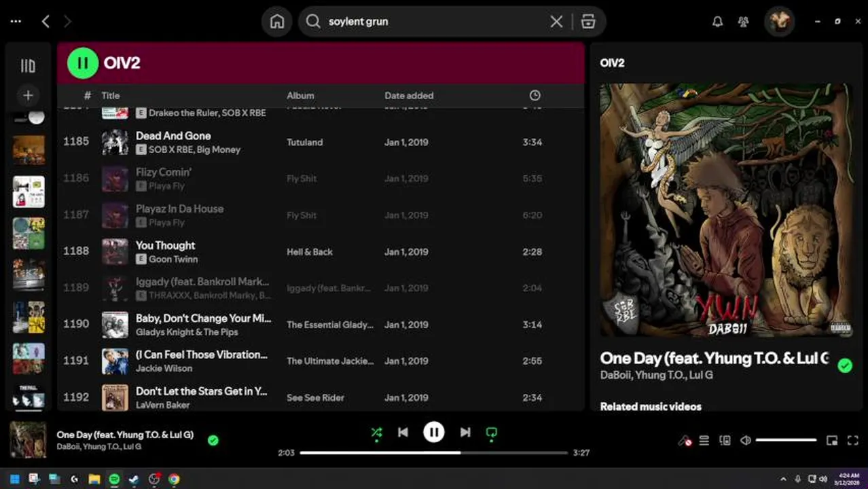
Task: Toggle liked checkmark in bottom bar
Action: point(213,441)
